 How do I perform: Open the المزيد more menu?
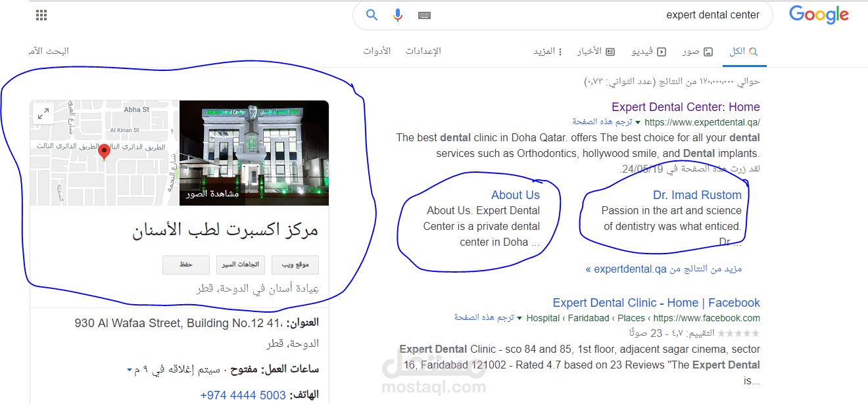coord(548,51)
